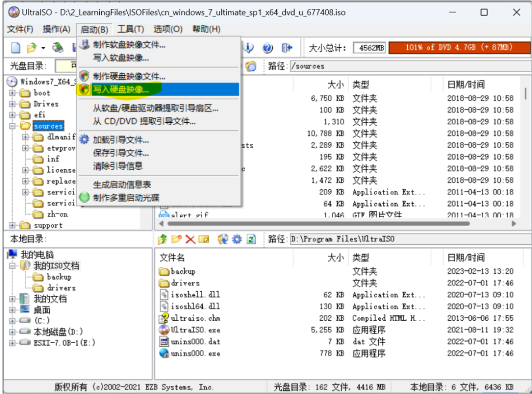Choose 从软盘/硬盘驱动器提取引导扇区... entry
Viewport: 532px width, 394px height.
(159, 108)
